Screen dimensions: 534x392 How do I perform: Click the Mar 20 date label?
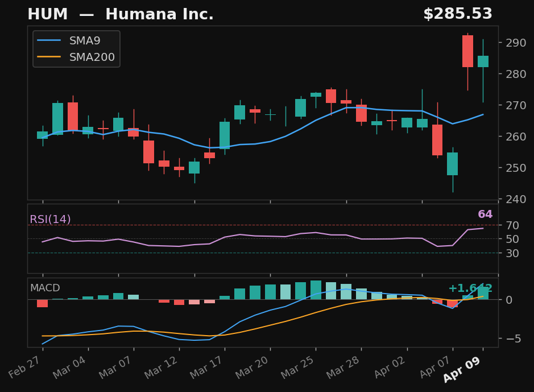[252, 368]
